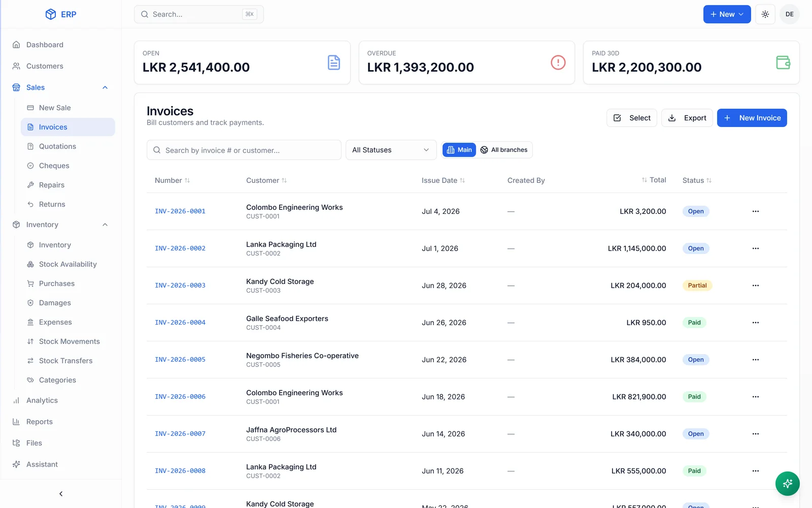The image size is (812, 508).
Task: Focus the invoice or customer search field
Action: (x=244, y=150)
